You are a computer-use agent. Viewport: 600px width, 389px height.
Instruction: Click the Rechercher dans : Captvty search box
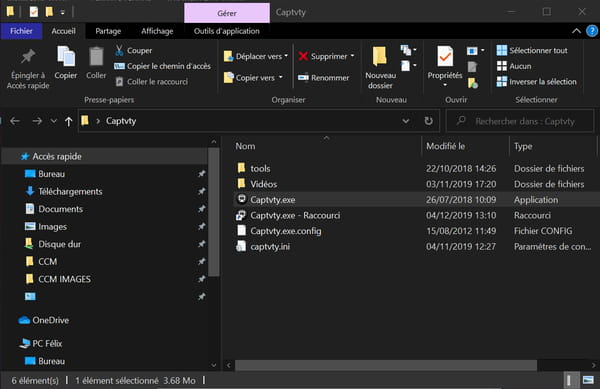[x=520, y=121]
